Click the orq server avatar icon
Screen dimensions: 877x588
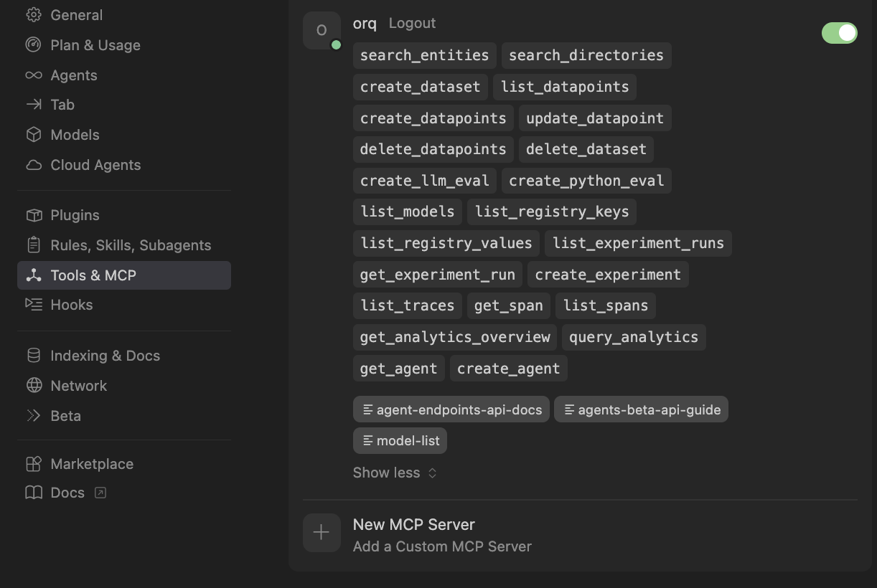tap(322, 32)
